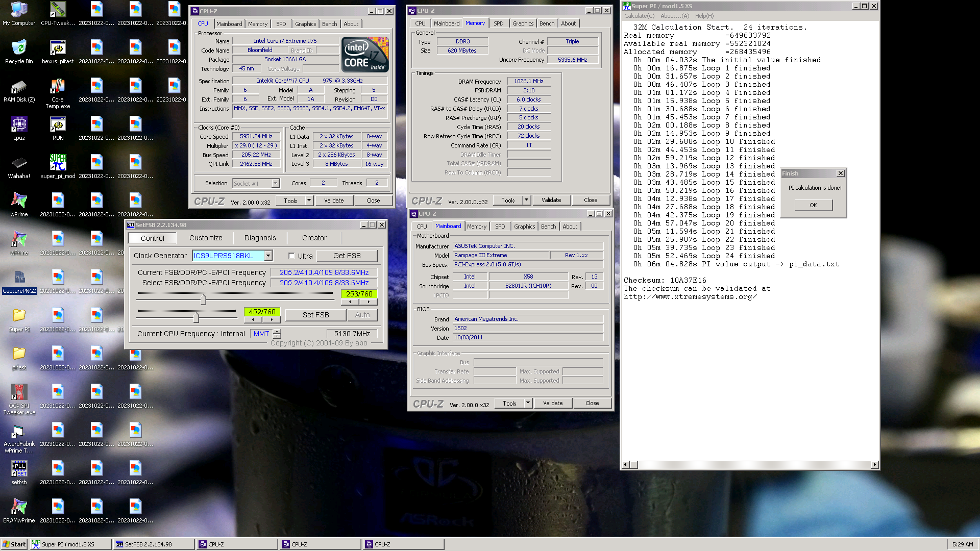Image resolution: width=980 pixels, height=551 pixels.
Task: Open Mainboard tab in CPU-Z CPU window
Action: click(x=229, y=24)
